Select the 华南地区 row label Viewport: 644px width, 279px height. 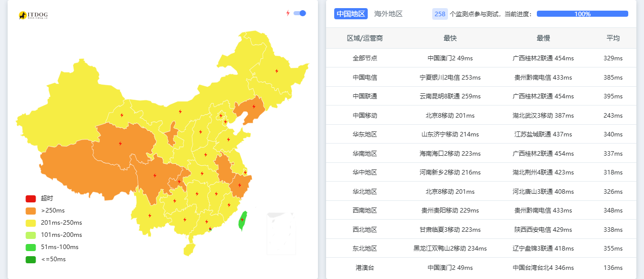[365, 154]
